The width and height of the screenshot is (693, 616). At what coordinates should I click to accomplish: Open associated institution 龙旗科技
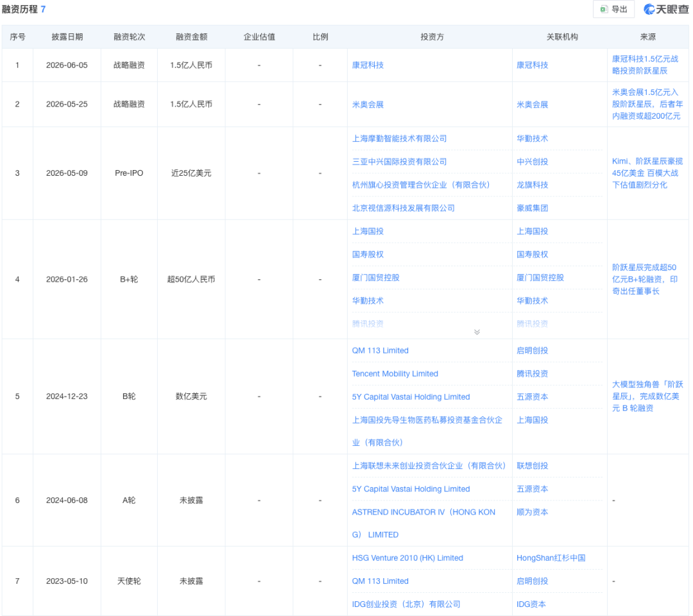coord(532,185)
